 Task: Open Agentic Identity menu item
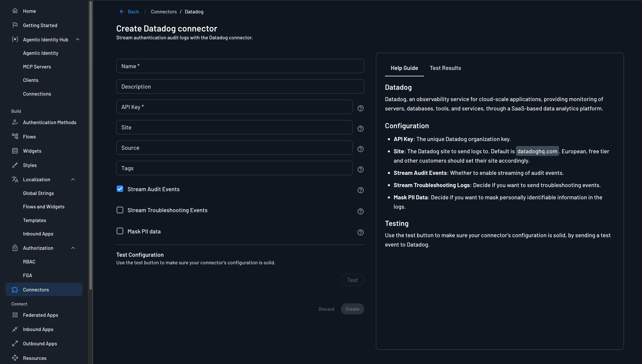pos(41,53)
